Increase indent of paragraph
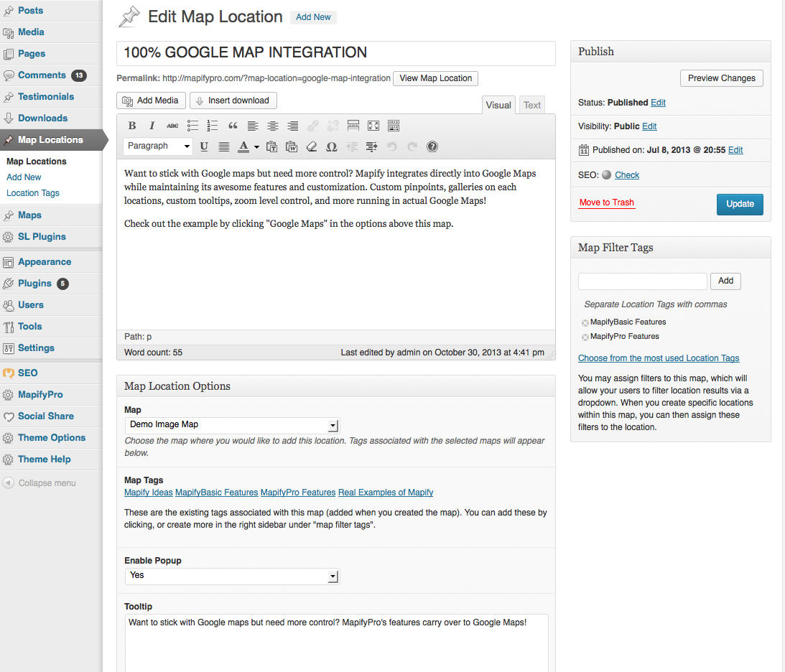 pyautogui.click(x=371, y=146)
